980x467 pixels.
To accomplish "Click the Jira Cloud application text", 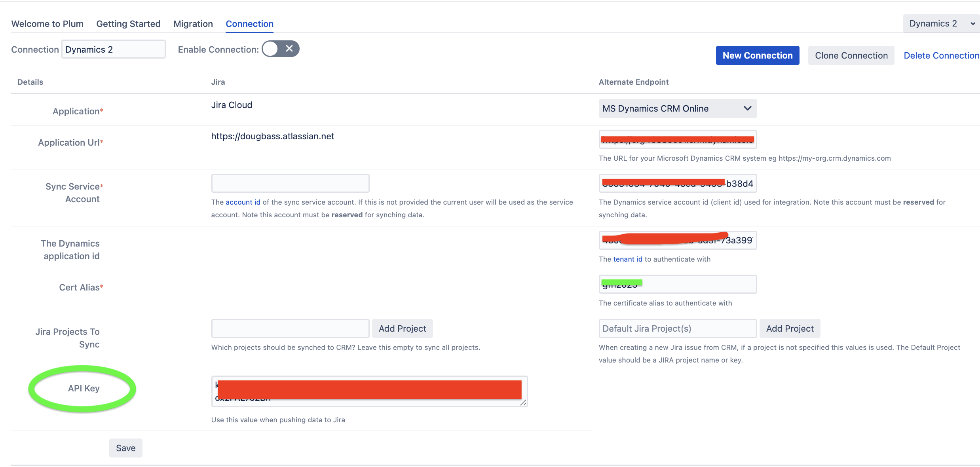I will (232, 105).
